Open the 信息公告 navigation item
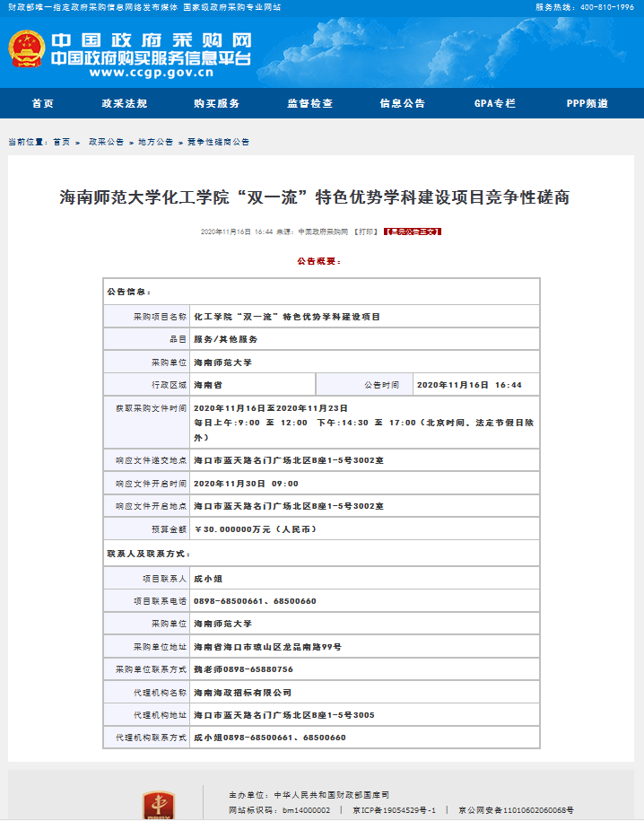 click(x=403, y=103)
